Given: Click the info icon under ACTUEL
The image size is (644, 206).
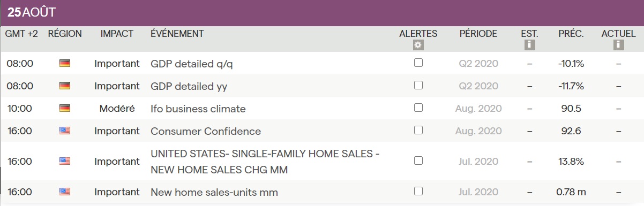Looking at the screenshot, I should (x=618, y=45).
